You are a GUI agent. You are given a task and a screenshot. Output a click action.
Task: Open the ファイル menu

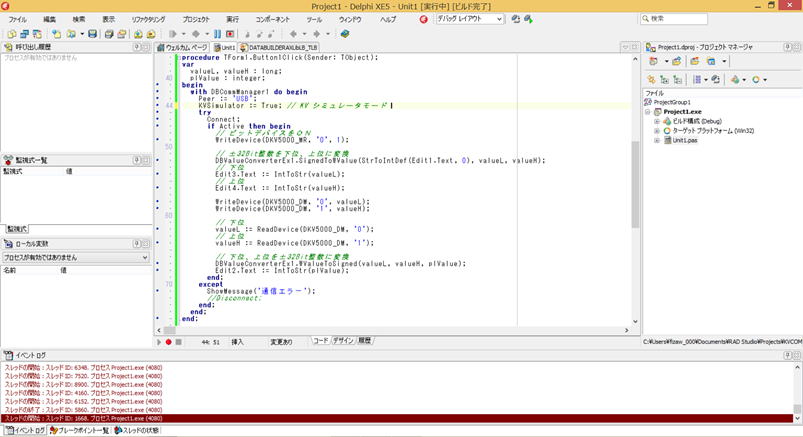pos(17,19)
